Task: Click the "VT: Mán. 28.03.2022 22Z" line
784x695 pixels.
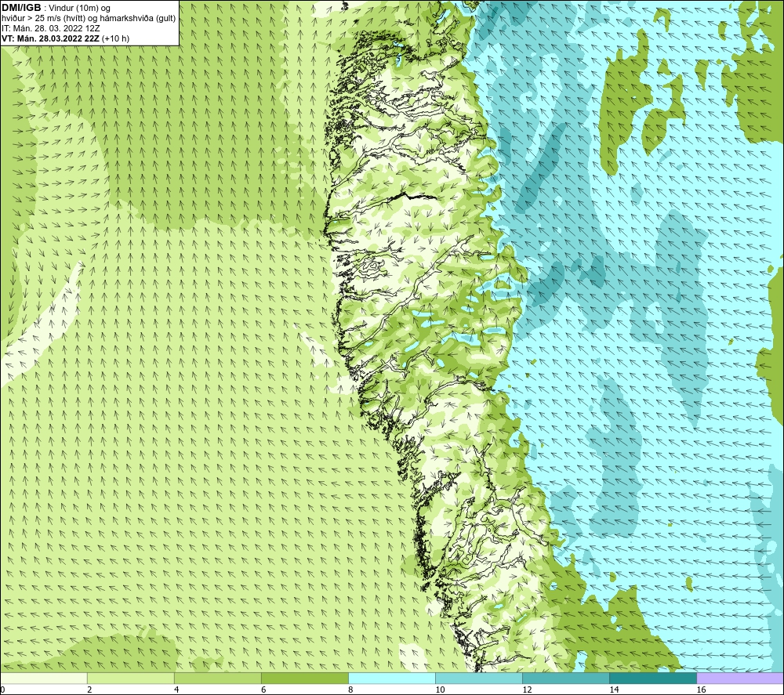Action: (50, 38)
